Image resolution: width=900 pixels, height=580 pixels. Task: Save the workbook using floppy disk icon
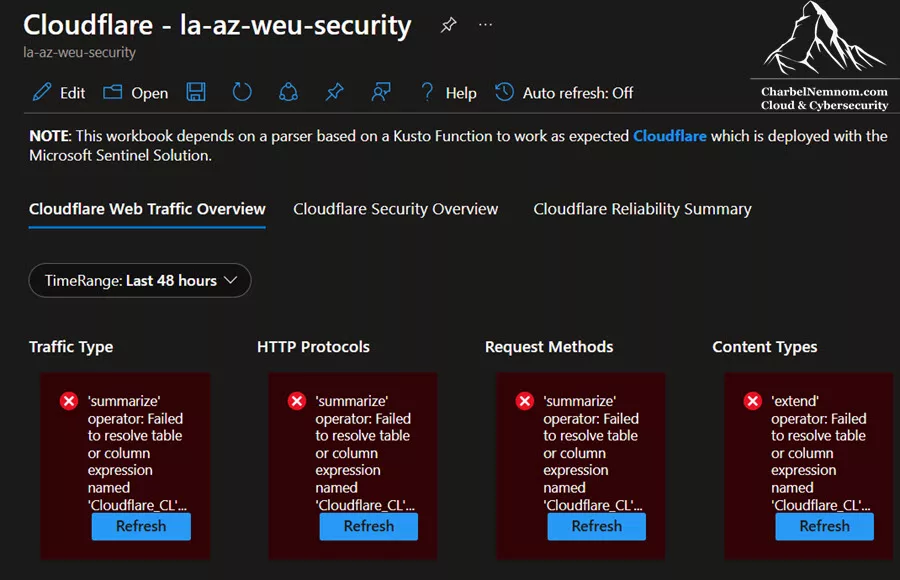tap(196, 92)
